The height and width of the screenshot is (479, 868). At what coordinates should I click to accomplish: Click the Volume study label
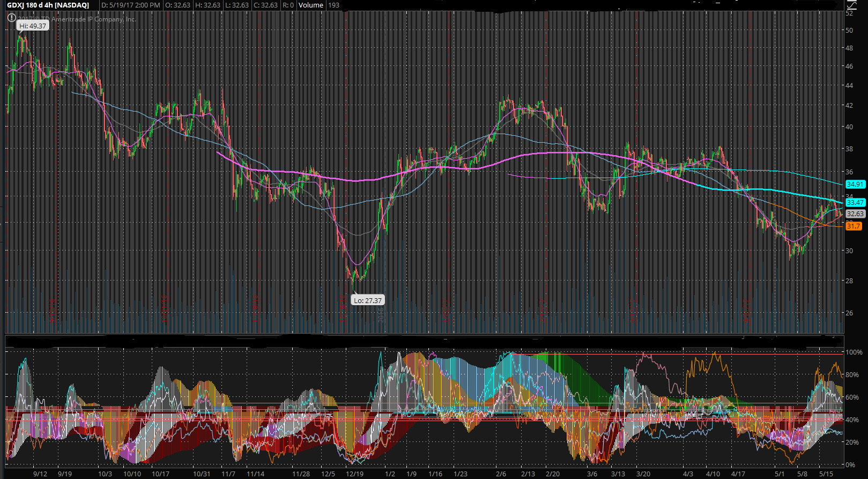pos(311,5)
